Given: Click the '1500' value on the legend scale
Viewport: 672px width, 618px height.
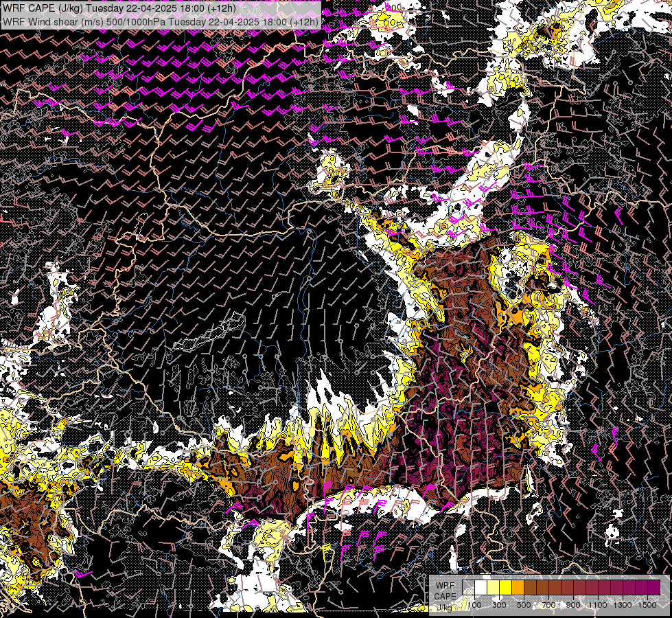Looking at the screenshot, I should click(x=647, y=605).
